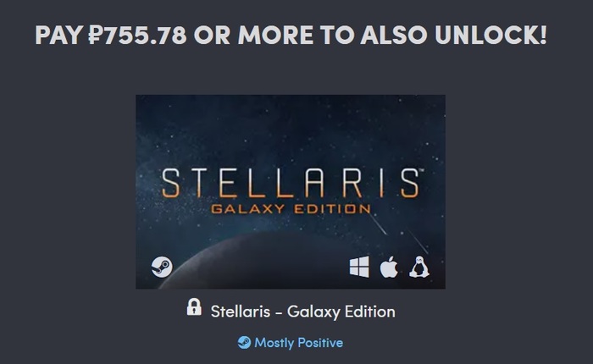Click the large STELLARIS logo text on banner
This screenshot has width=593, height=364.
coord(290,183)
